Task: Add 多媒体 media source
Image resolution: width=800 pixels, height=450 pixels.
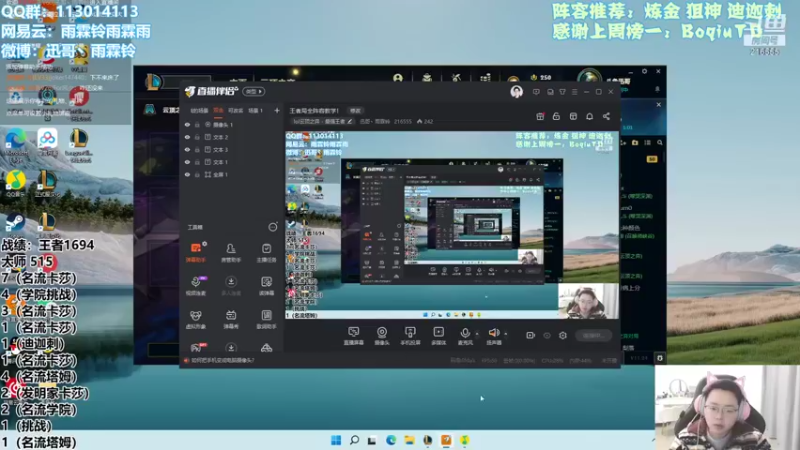Action: coord(438,336)
